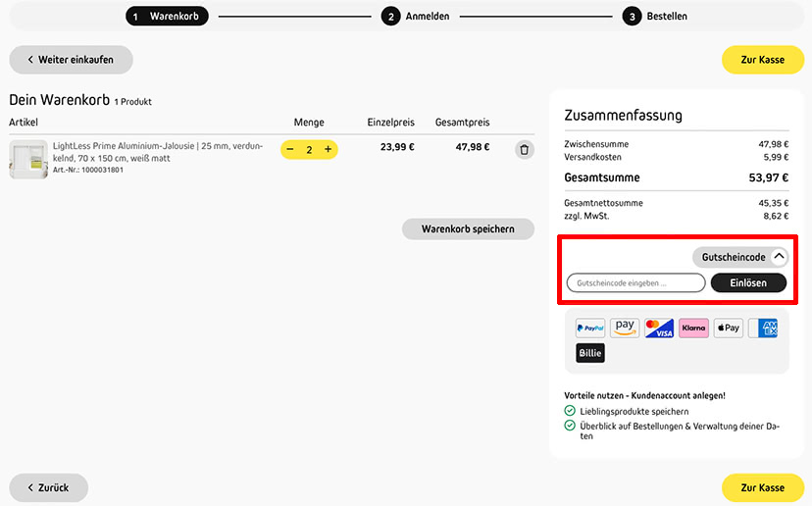Jump to step 2 Anmelden

[416, 17]
